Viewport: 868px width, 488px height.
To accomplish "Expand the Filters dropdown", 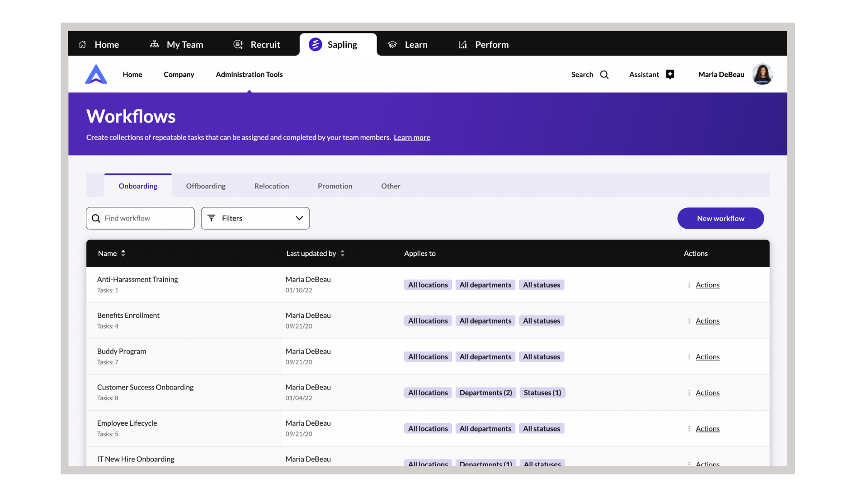I will pyautogui.click(x=299, y=218).
